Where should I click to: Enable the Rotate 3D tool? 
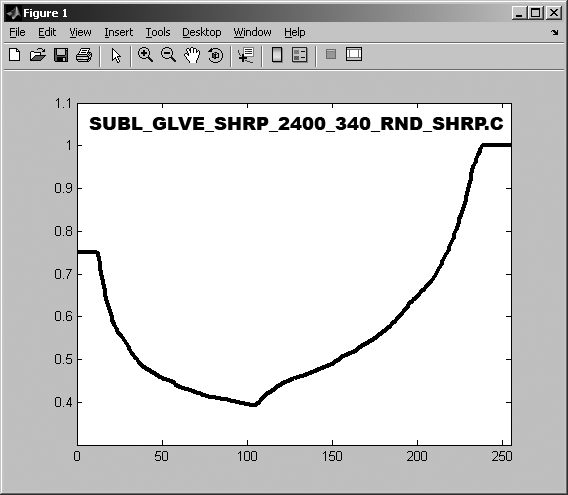216,55
